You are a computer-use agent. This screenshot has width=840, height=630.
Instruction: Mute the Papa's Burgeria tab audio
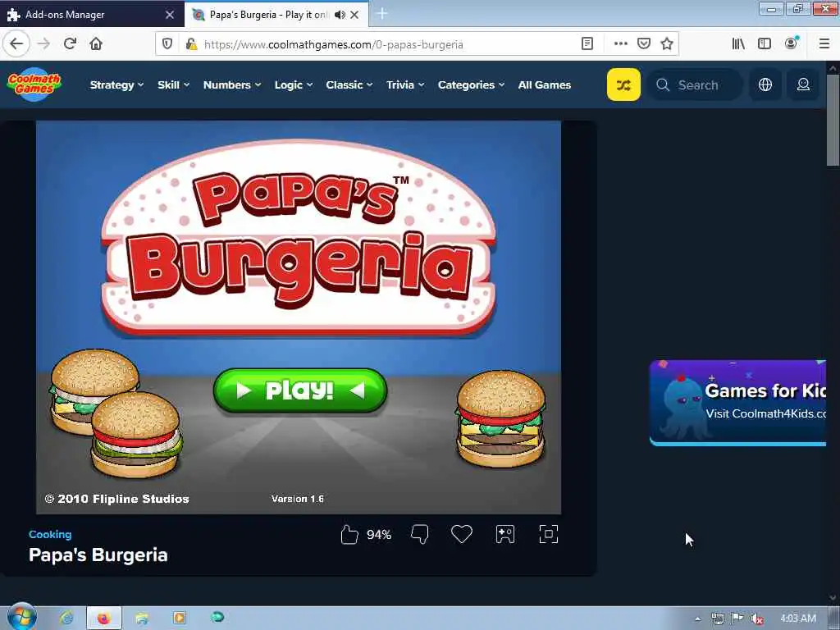(x=340, y=15)
